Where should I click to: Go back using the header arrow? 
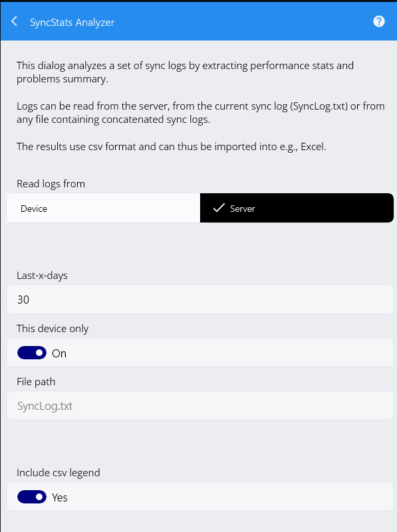(x=14, y=22)
